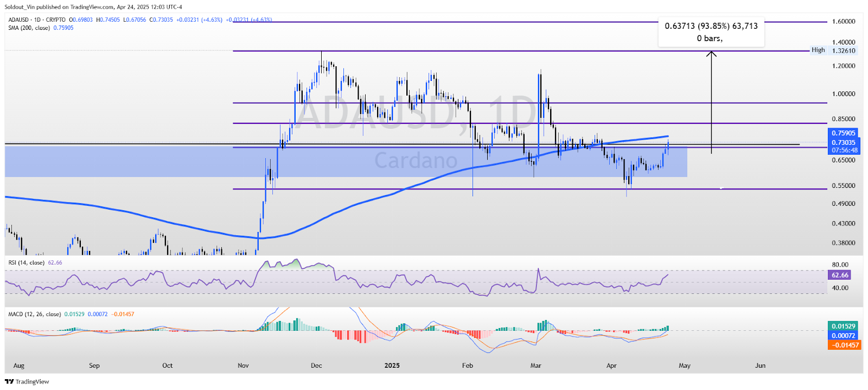
Task: Click the 2025 label on the time axis
Action: pos(392,366)
